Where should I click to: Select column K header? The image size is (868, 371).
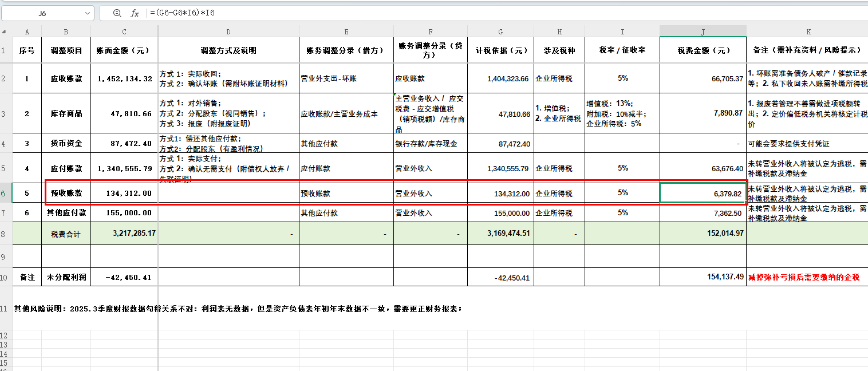click(x=808, y=31)
